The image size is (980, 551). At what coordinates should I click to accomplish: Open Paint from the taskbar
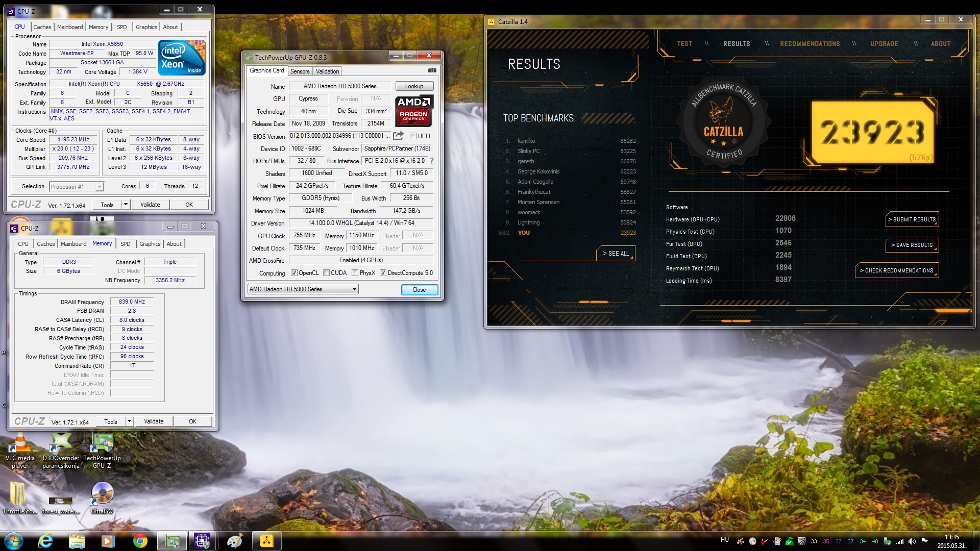[x=234, y=541]
